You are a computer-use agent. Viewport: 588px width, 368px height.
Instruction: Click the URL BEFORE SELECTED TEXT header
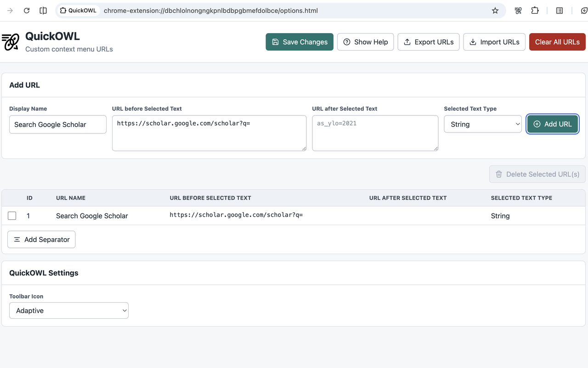click(210, 198)
